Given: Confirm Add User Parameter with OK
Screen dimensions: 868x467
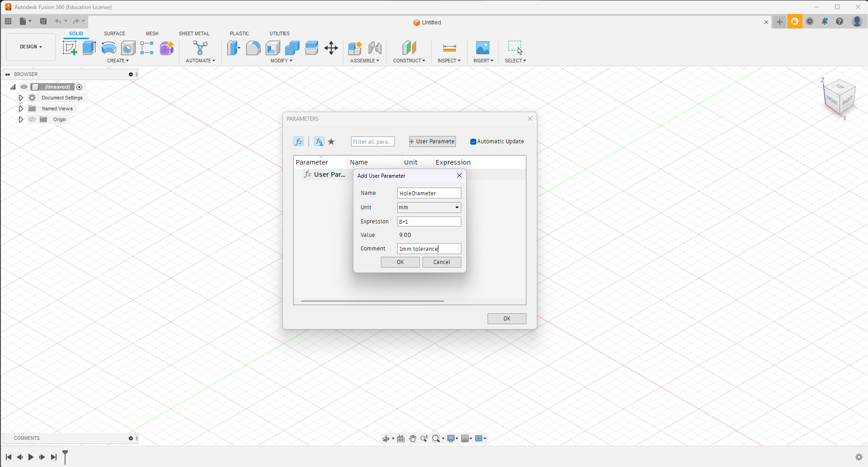Looking at the screenshot, I should coord(400,262).
